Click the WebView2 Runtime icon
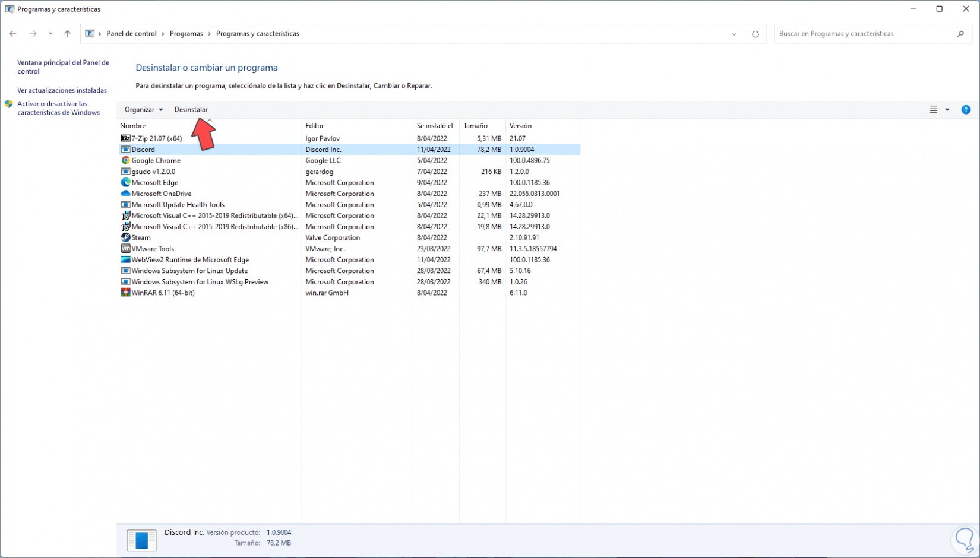 coord(125,259)
